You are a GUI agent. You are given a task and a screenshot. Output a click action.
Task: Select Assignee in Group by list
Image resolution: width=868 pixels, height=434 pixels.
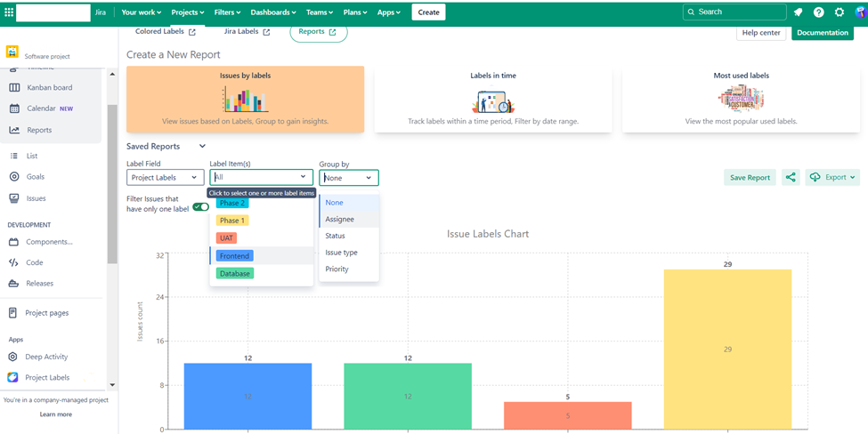pyautogui.click(x=349, y=220)
